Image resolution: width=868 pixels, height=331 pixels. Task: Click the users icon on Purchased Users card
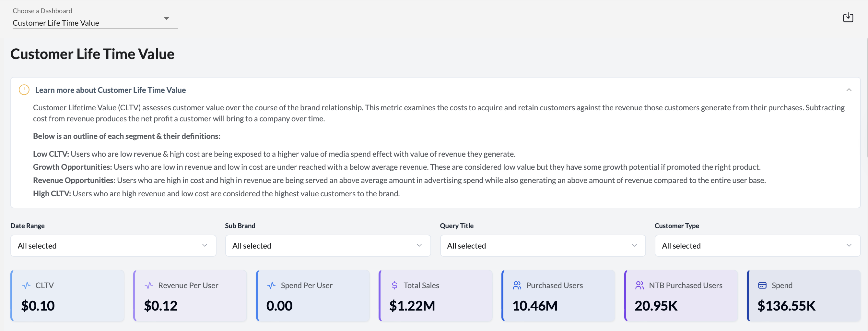[x=517, y=286]
